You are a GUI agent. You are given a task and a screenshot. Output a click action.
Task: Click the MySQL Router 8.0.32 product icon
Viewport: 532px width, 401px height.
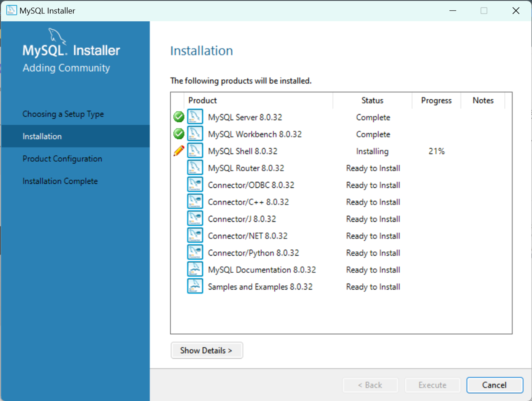pos(195,168)
